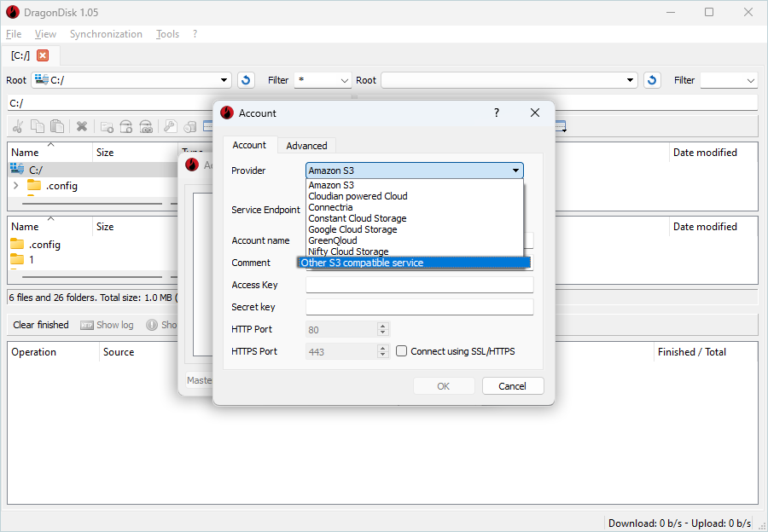768x532 pixels.
Task: Click the HTTPS Port stepper arrows
Action: [383, 351]
